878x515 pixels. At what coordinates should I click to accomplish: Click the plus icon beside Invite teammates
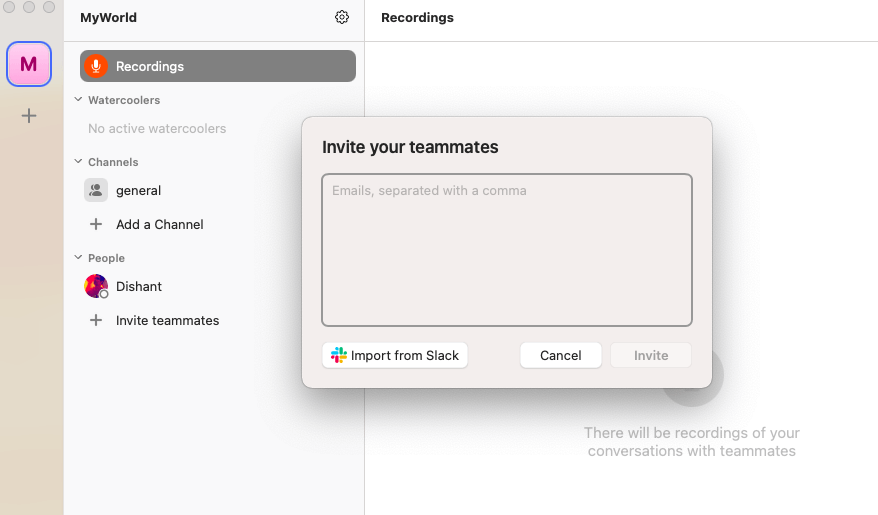[x=96, y=320]
